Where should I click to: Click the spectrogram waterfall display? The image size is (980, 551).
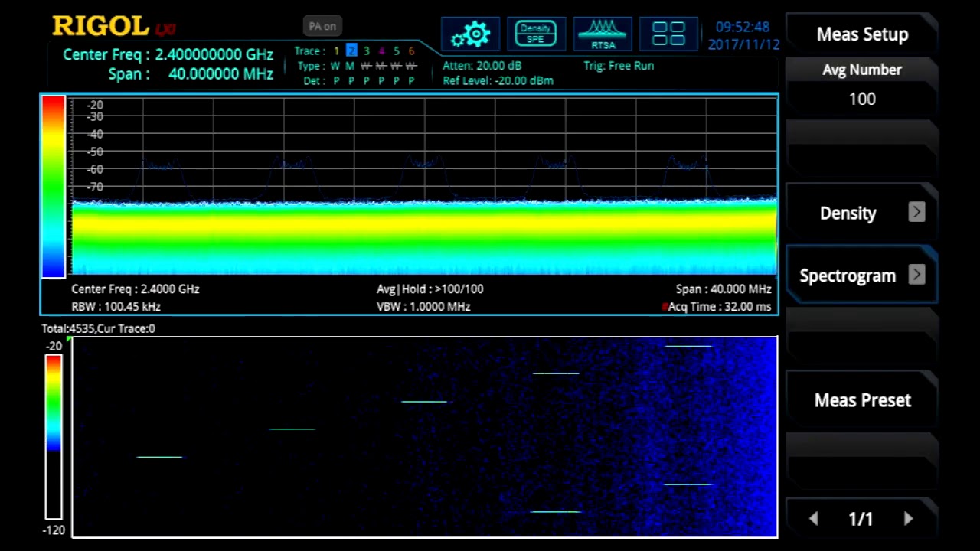coord(425,437)
